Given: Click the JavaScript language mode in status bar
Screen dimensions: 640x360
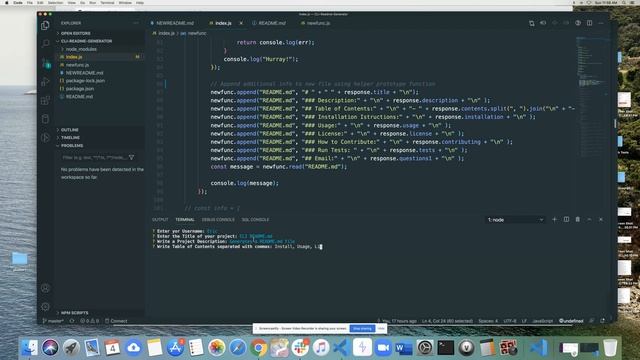Looking at the screenshot, I should 542,321.
